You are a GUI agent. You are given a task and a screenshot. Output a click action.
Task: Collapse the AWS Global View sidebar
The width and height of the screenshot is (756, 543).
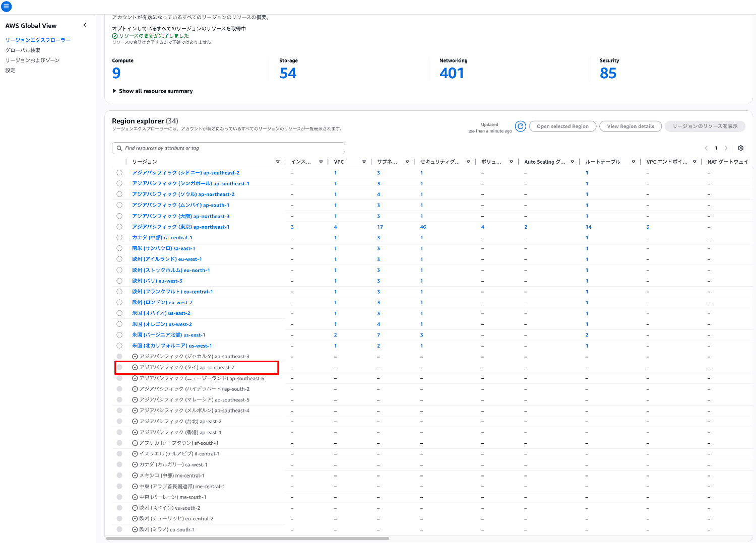point(85,25)
